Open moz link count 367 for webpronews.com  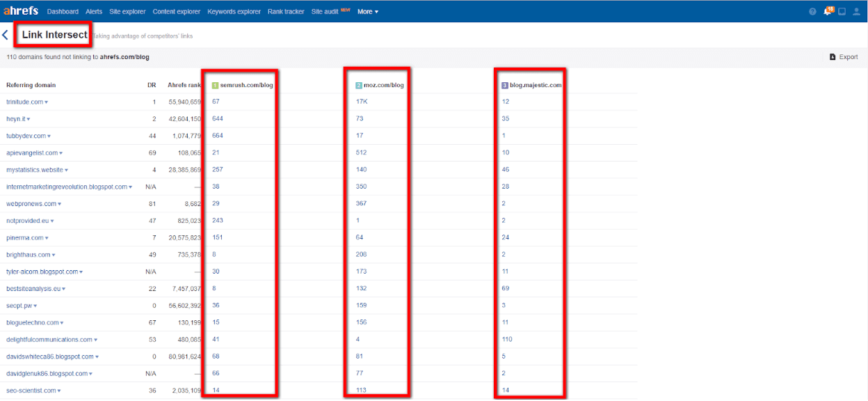[x=361, y=203]
